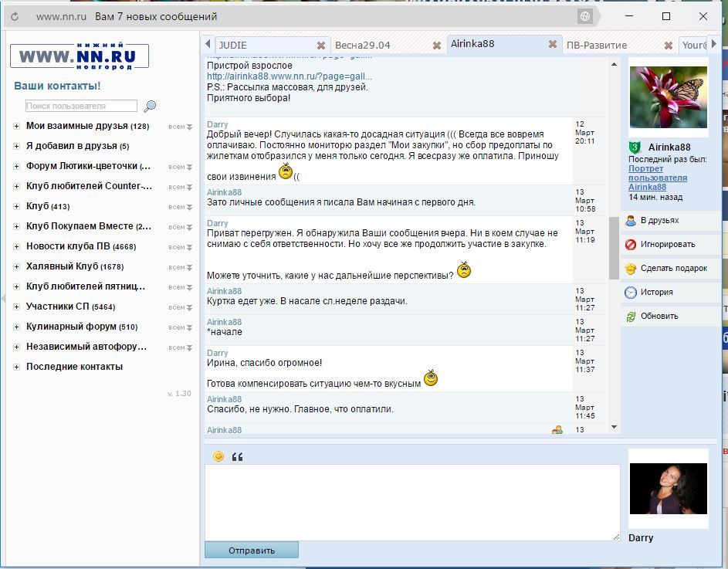Open 'всем' dropdown for Участники СП
This screenshot has height=569, width=728.
click(x=181, y=307)
